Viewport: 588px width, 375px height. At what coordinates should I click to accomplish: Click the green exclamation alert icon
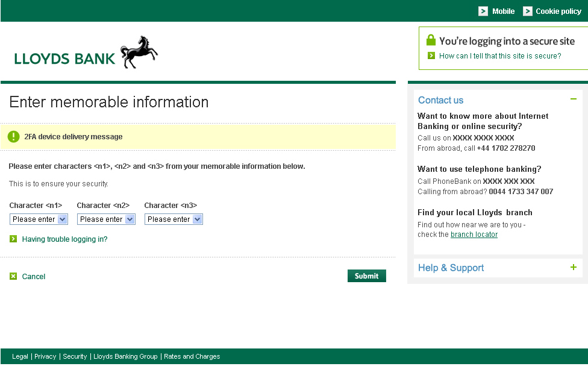(x=14, y=137)
